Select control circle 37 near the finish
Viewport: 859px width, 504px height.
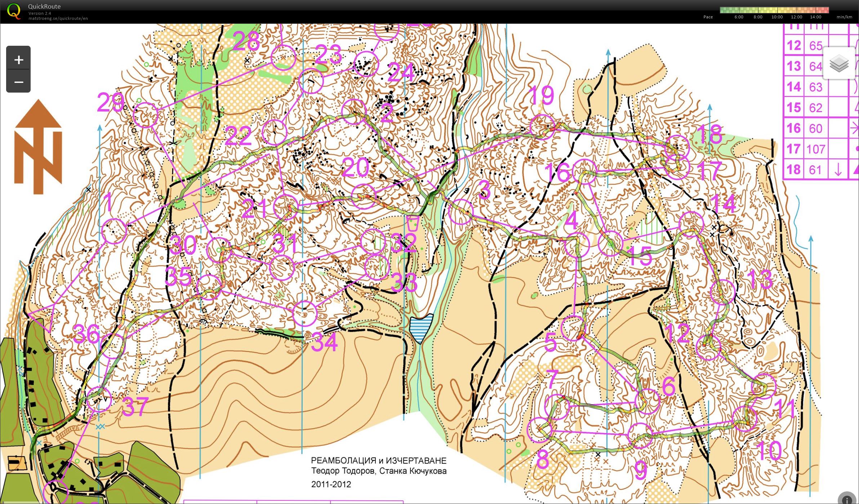pyautogui.click(x=99, y=399)
